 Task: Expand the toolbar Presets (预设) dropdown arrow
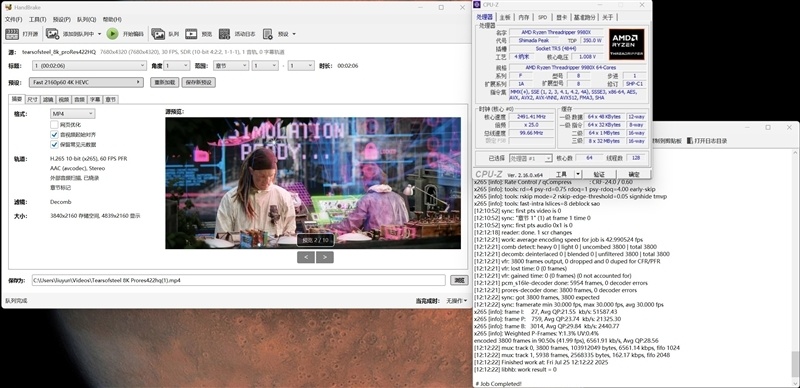coord(294,34)
